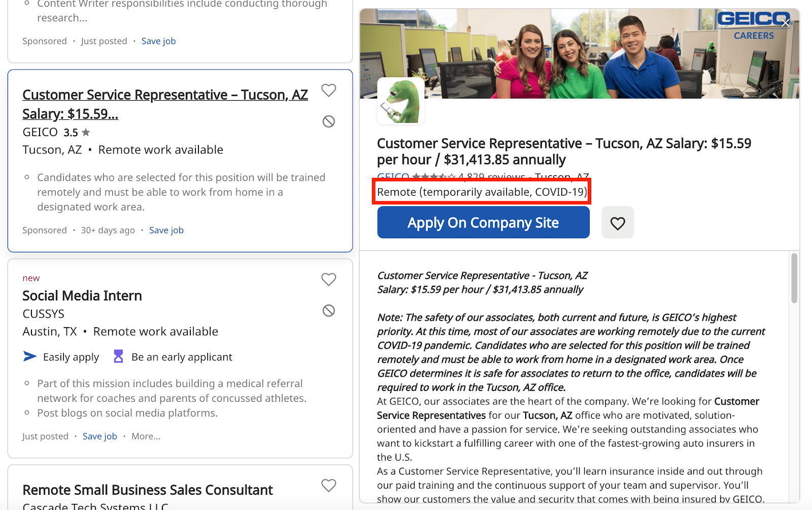Apply On Company Site button
This screenshot has height=510, width=812.
(483, 222)
